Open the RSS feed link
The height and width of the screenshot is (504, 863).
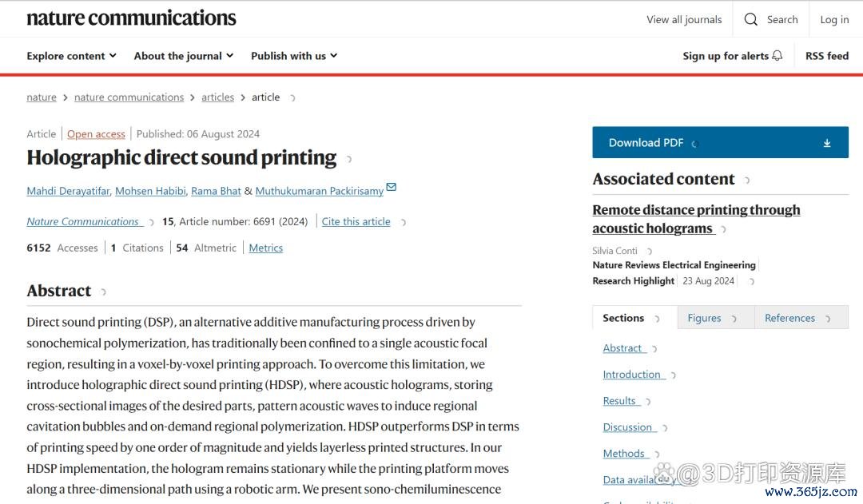(826, 56)
